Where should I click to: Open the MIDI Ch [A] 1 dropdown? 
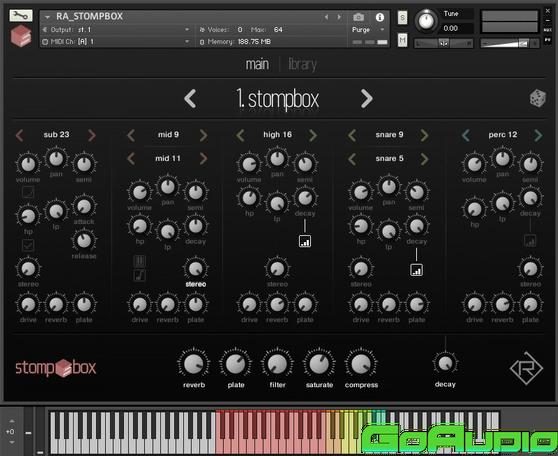(116, 42)
